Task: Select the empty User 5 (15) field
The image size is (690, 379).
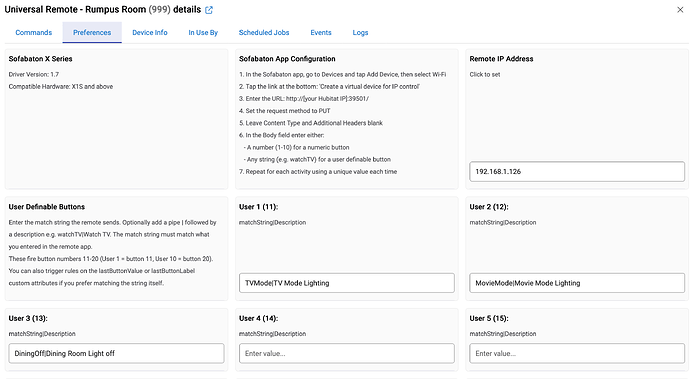Action: pyautogui.click(x=577, y=353)
